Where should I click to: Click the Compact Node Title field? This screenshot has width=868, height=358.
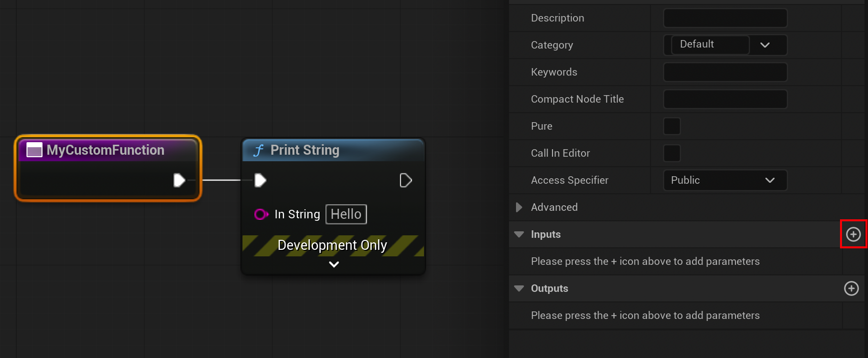click(725, 99)
